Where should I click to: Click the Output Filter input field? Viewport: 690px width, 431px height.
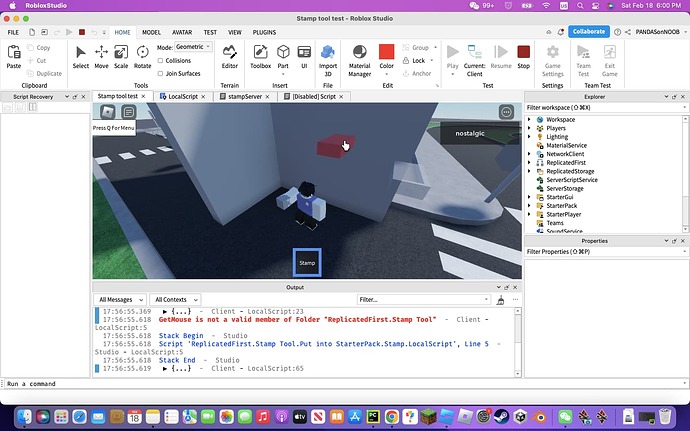423,300
